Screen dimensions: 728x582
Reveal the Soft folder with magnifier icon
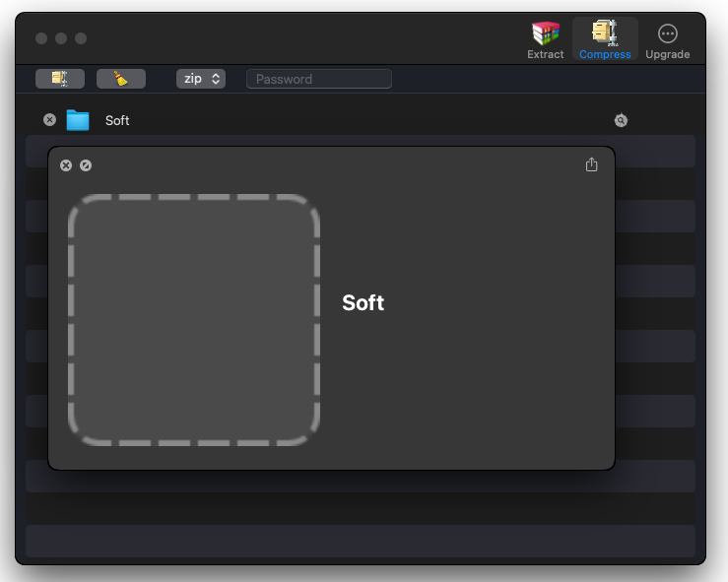(x=621, y=120)
